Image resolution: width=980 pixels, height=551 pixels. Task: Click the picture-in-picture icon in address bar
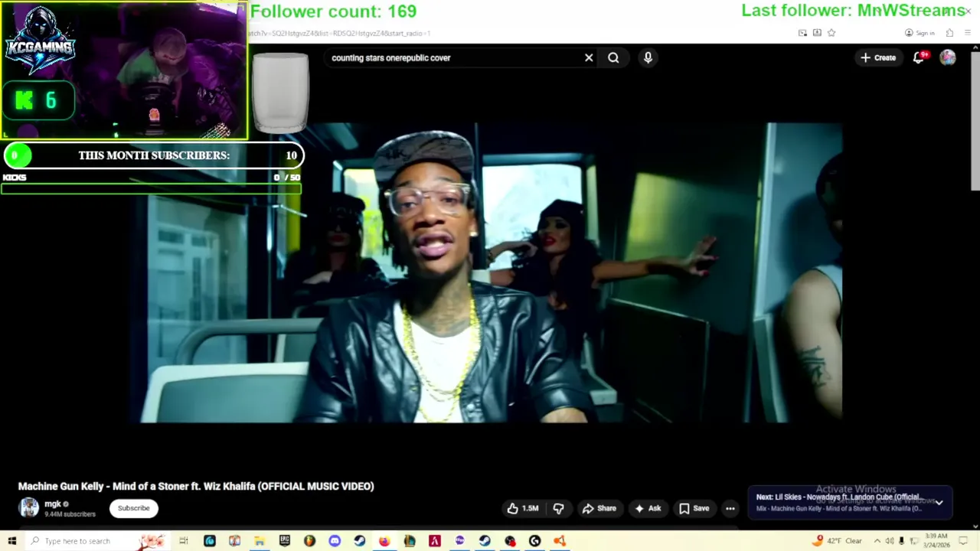802,33
